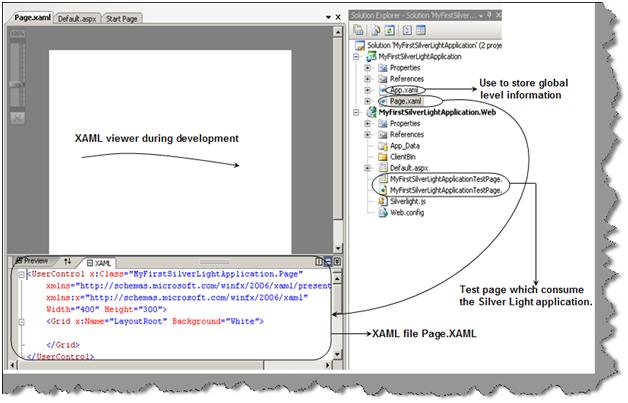Click the 100% zoom label above the slider
This screenshot has width=628, height=403.
point(17,34)
